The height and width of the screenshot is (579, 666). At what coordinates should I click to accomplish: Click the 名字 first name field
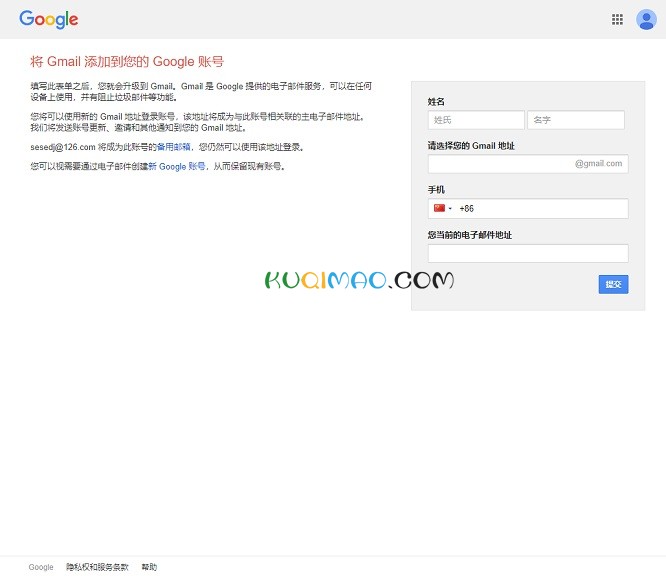tap(576, 120)
